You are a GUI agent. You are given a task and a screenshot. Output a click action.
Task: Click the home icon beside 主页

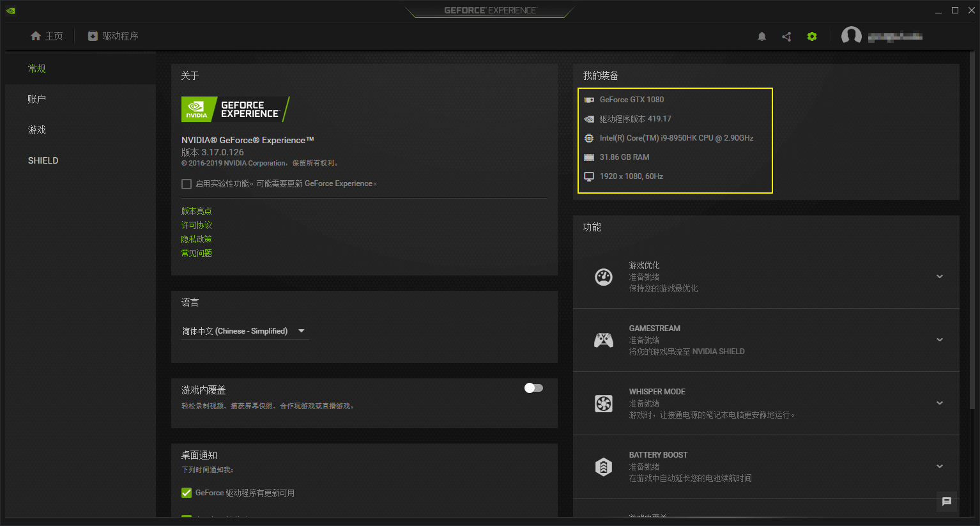36,36
